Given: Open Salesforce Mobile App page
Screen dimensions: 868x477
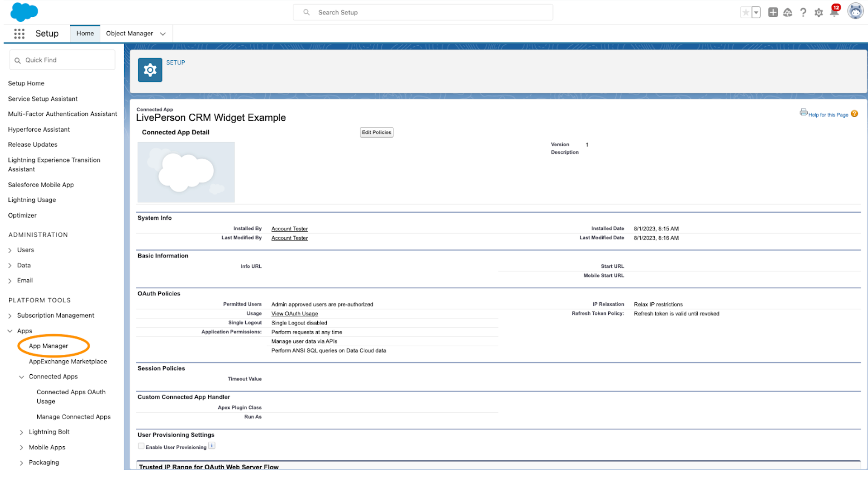Looking at the screenshot, I should (41, 185).
